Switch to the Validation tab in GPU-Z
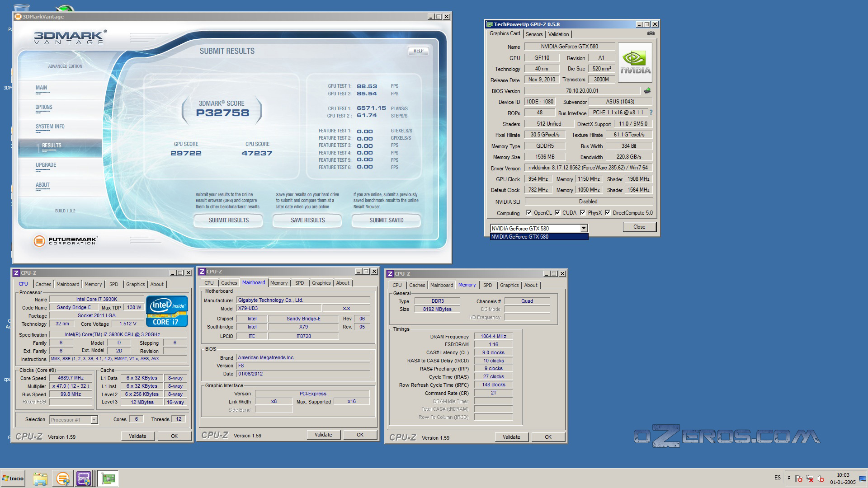The image size is (868, 488). tap(558, 34)
